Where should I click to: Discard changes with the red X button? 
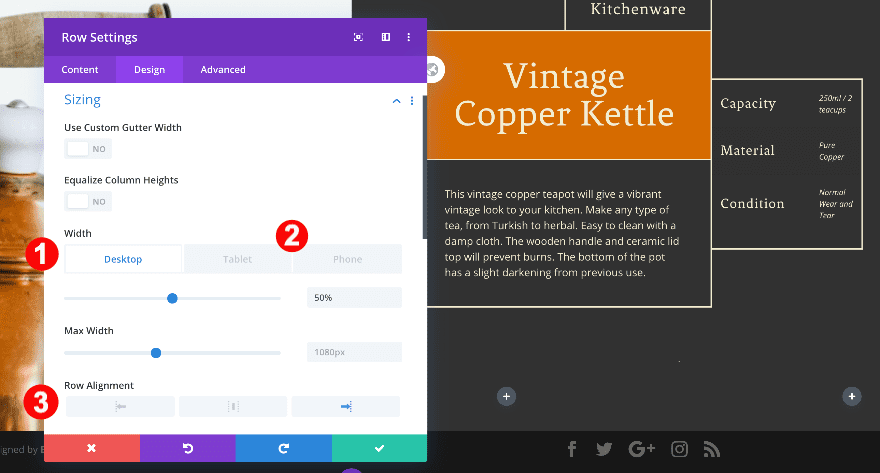(x=92, y=448)
